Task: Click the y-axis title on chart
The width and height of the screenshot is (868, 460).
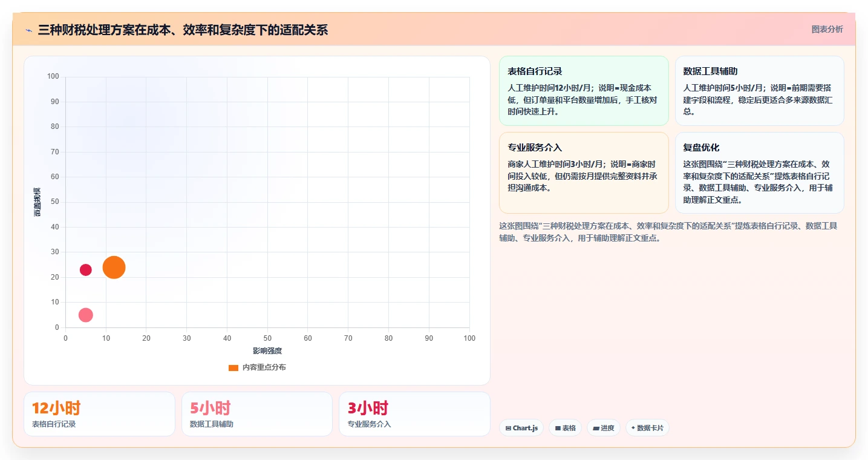Action: [38, 202]
